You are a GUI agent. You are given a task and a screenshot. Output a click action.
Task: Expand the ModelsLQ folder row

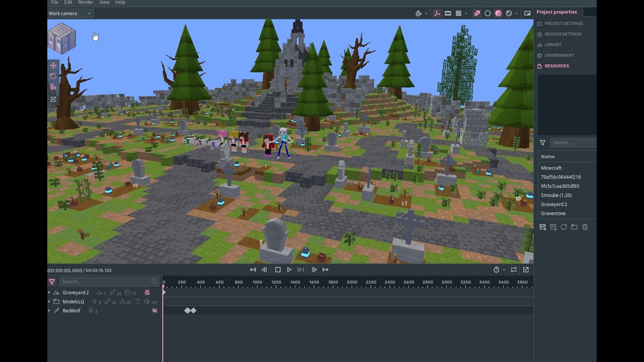coord(49,302)
